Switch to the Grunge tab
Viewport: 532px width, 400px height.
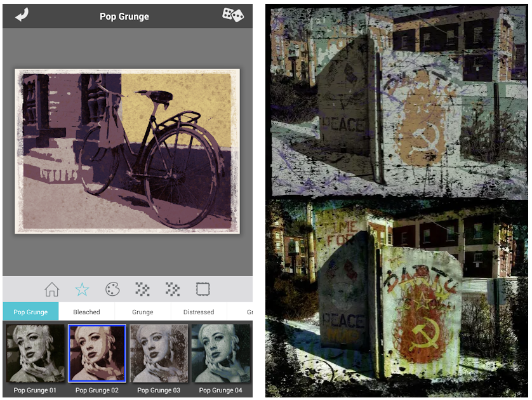(142, 312)
